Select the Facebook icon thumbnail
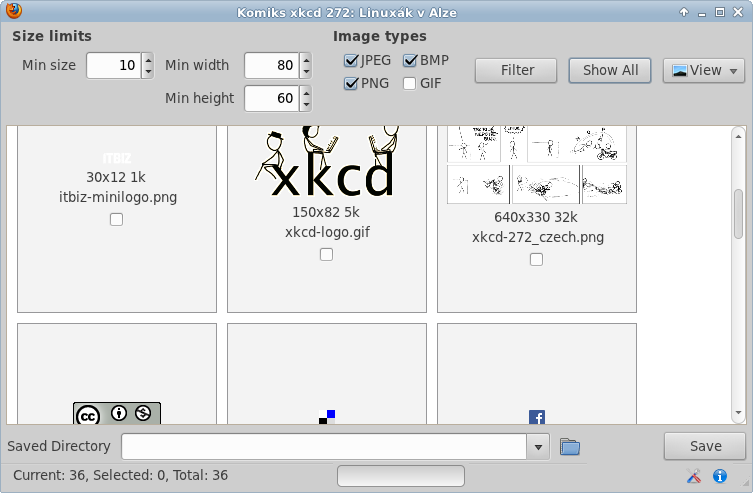The width and height of the screenshot is (753, 493). (x=536, y=417)
